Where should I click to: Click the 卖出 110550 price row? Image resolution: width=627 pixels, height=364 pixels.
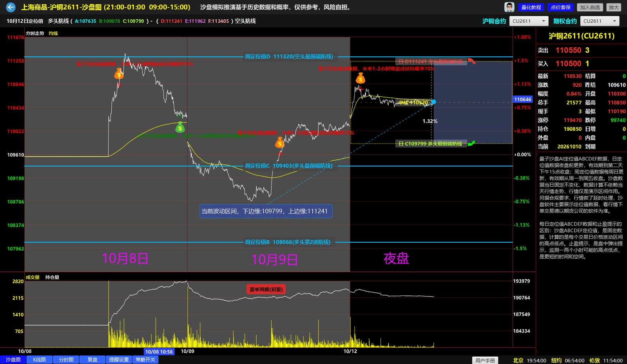click(x=581, y=50)
